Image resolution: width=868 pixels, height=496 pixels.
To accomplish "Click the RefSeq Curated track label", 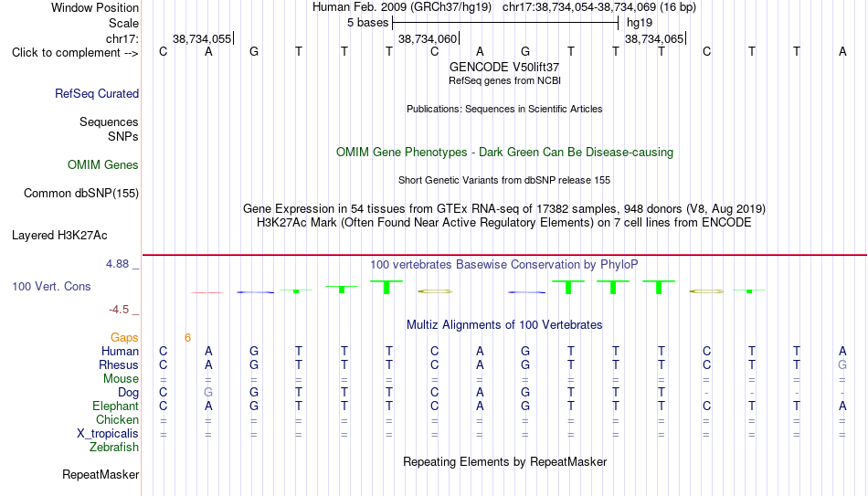I will click(x=96, y=93).
